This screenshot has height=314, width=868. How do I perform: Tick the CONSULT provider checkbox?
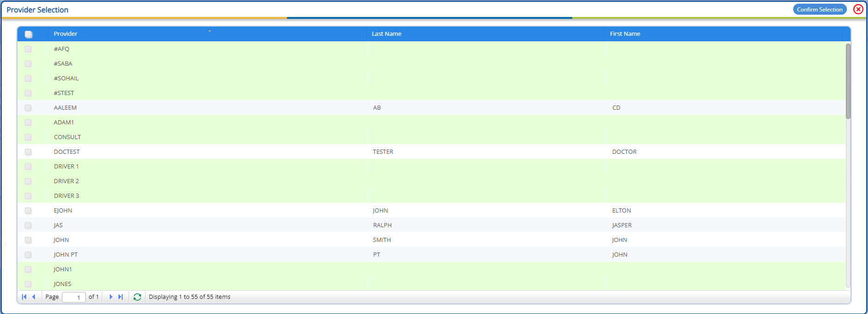pos(28,137)
